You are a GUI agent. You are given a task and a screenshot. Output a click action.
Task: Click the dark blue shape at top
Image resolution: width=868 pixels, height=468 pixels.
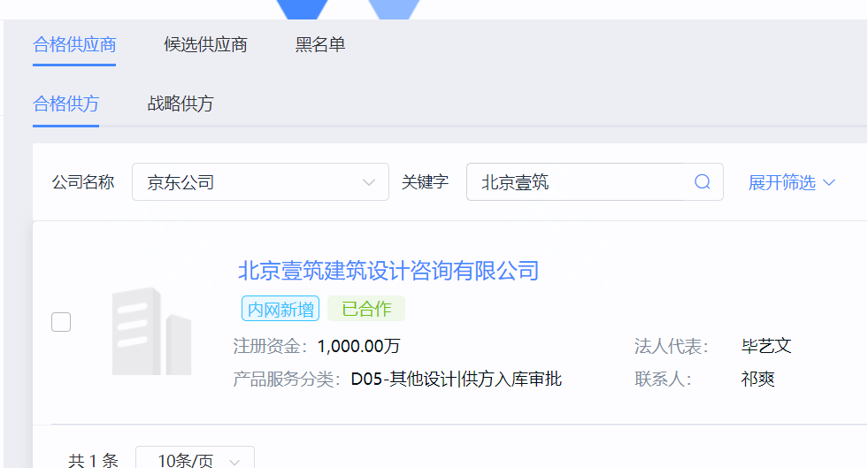point(302,9)
